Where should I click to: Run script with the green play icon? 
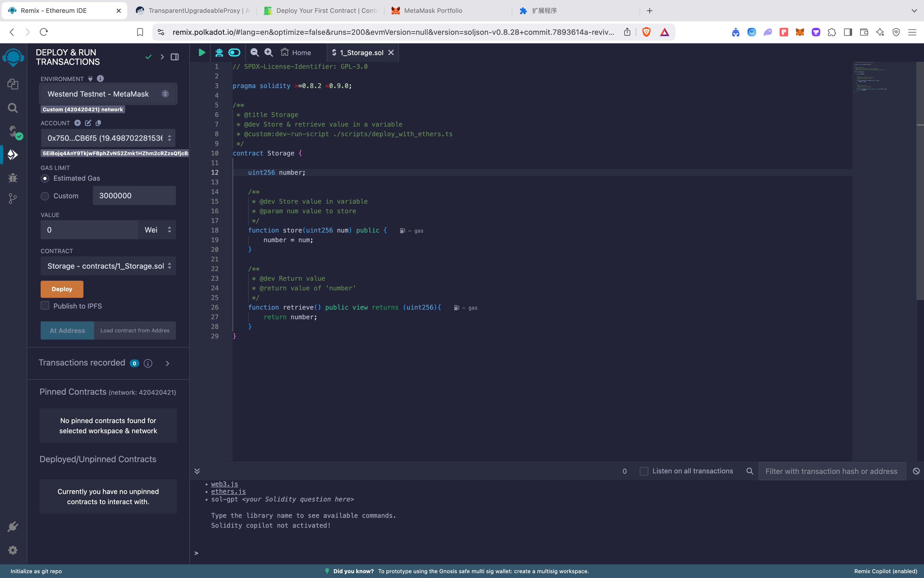(202, 52)
